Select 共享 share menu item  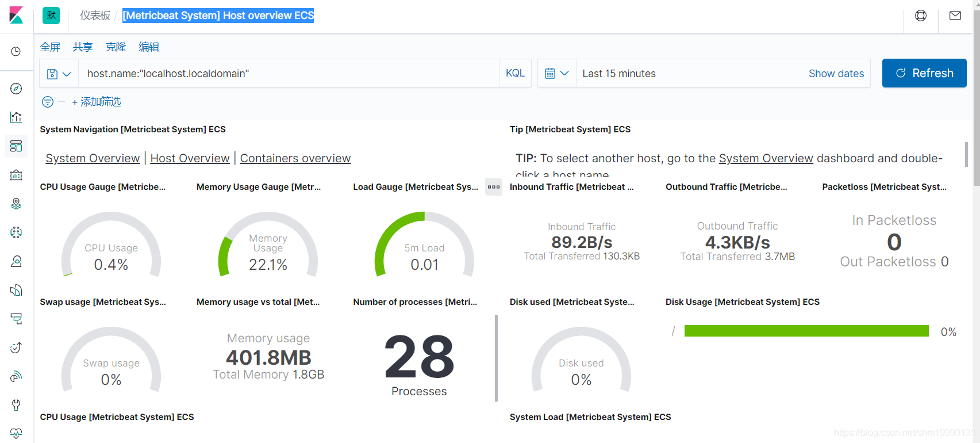[83, 47]
